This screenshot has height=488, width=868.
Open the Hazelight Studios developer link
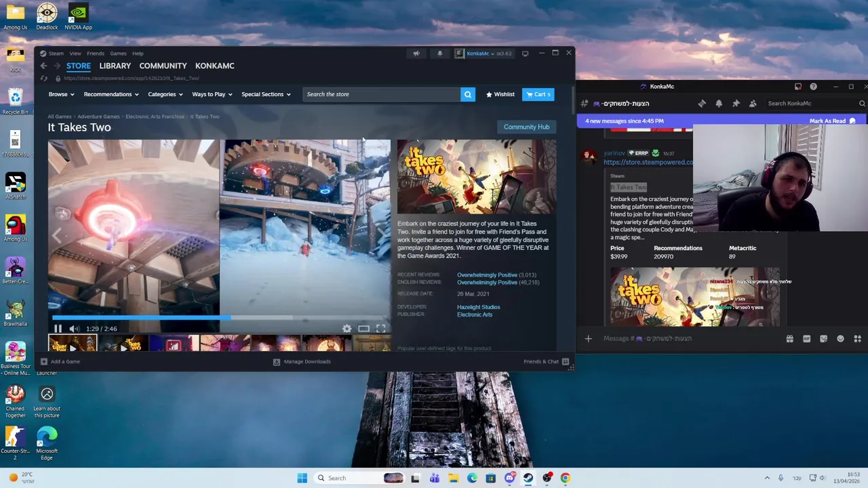[478, 307]
